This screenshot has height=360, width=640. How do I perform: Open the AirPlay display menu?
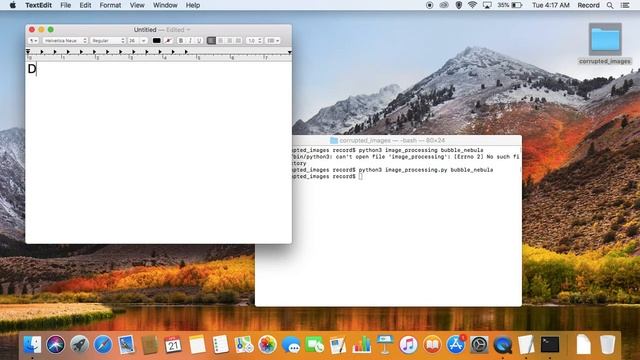click(x=487, y=5)
